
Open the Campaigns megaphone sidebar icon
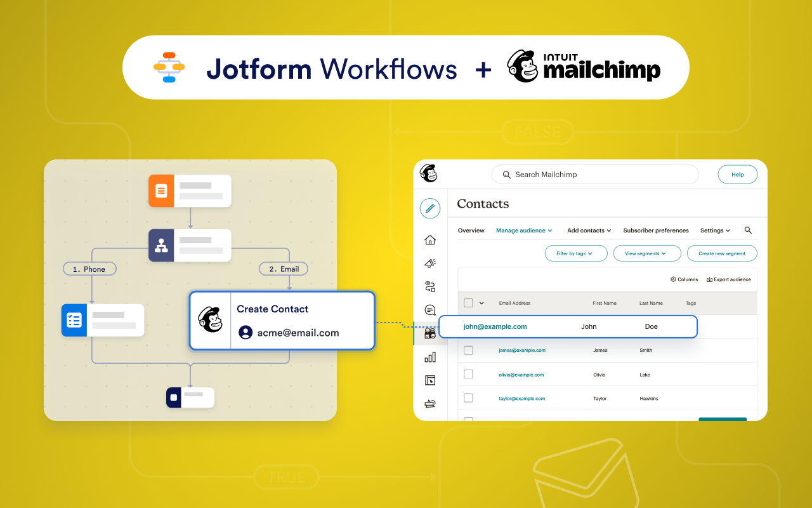(430, 263)
